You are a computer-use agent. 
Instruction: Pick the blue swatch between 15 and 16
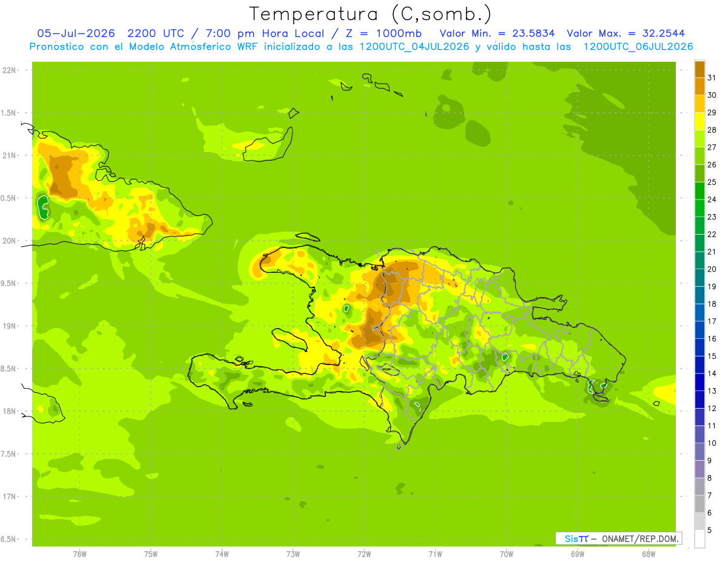(699, 347)
